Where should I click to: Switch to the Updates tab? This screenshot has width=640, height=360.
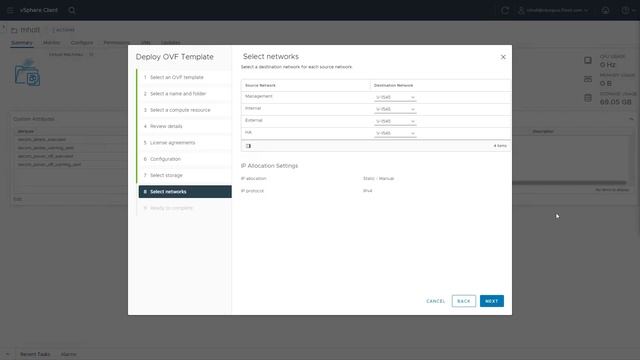coord(171,42)
